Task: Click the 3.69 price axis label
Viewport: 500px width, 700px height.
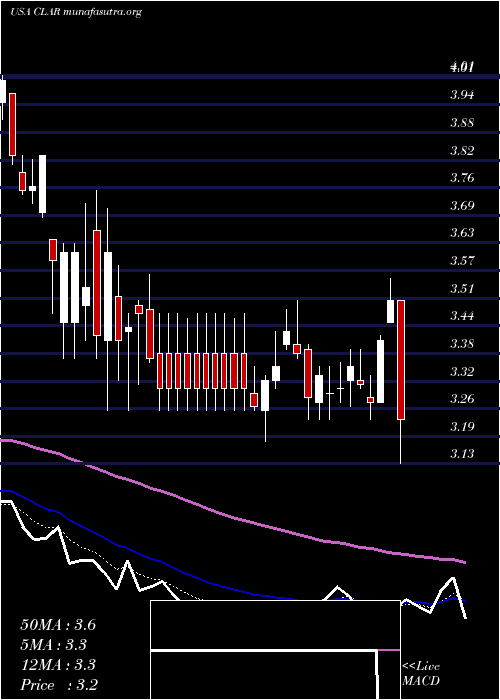Action: click(462, 205)
